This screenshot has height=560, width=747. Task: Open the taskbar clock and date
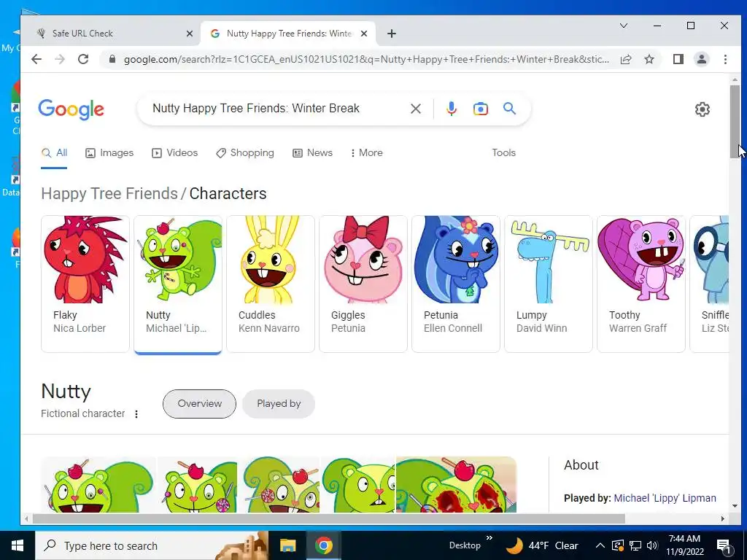(684, 545)
